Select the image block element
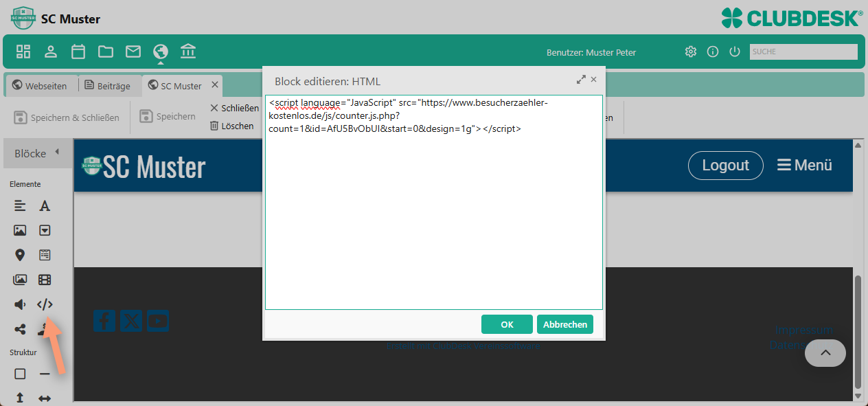The image size is (868, 406). point(20,230)
